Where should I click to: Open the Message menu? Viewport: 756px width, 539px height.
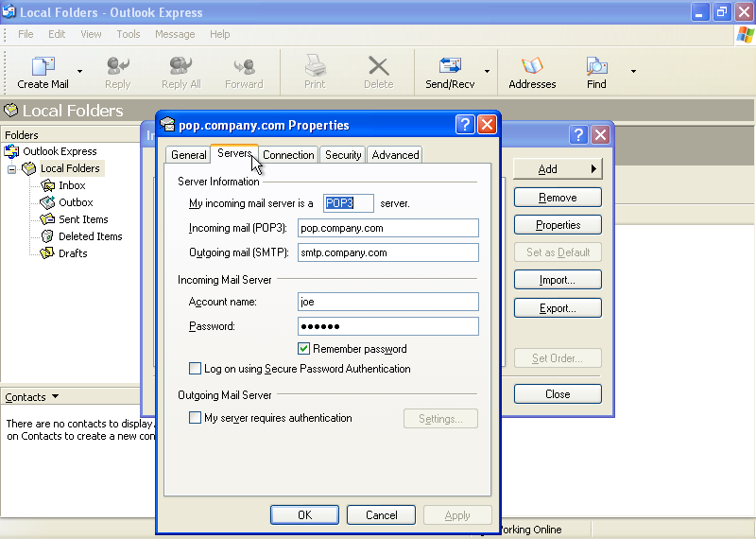point(175,34)
